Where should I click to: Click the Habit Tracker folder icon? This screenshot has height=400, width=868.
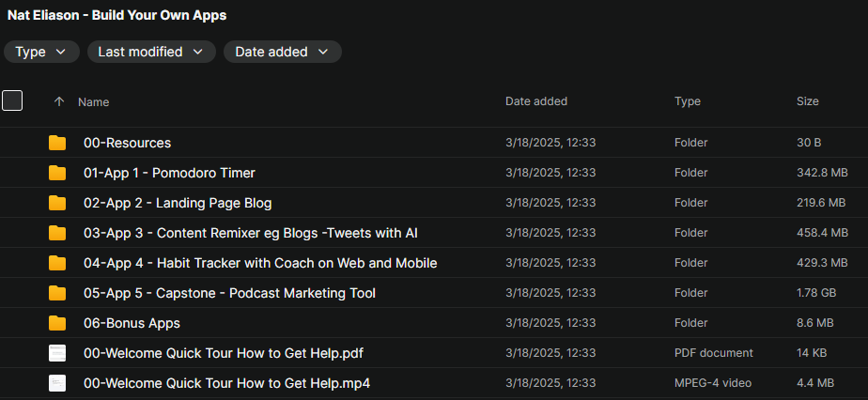(57, 263)
